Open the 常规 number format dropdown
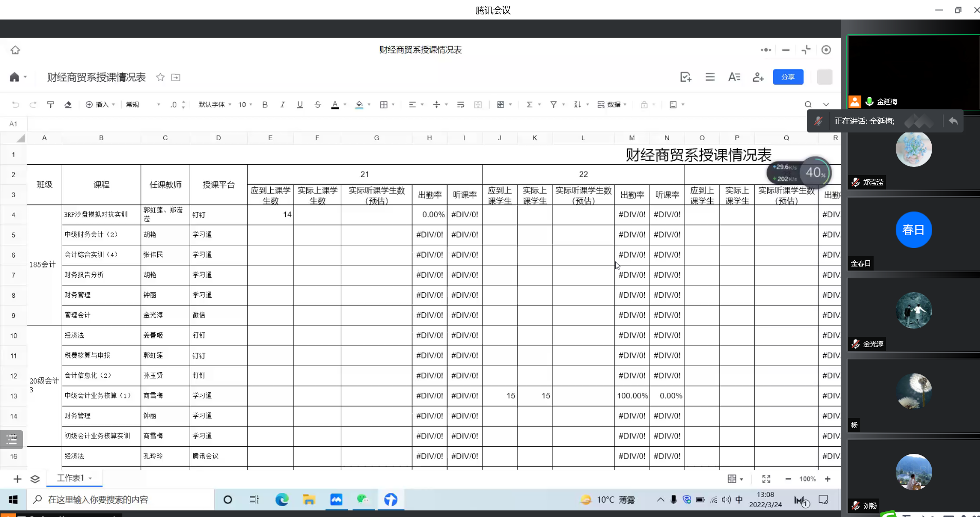This screenshot has width=980, height=517. 143,105
